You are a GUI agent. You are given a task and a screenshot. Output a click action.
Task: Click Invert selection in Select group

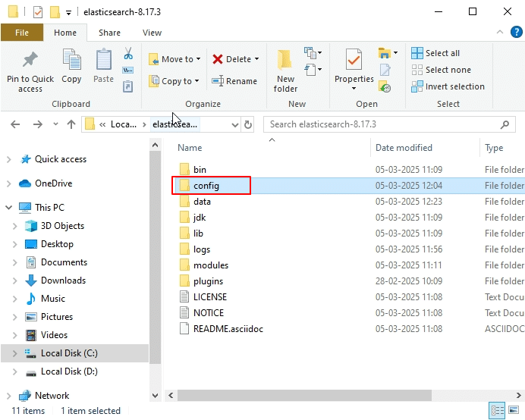click(448, 86)
